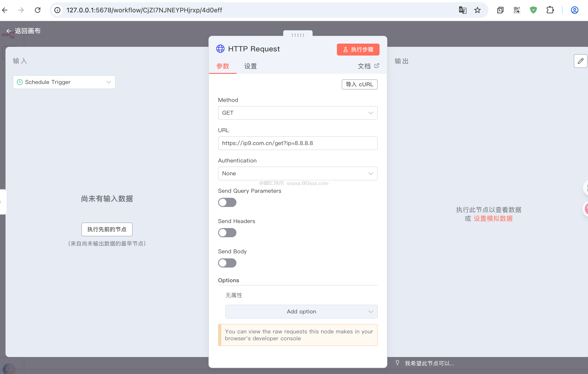Click the browser translate page icon
588x374 pixels.
[x=462, y=10]
